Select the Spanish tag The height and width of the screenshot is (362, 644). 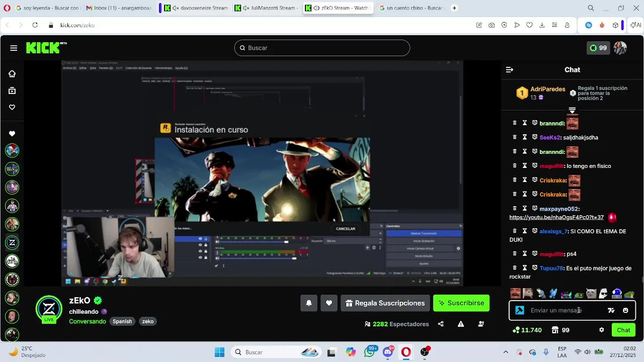[122, 322]
